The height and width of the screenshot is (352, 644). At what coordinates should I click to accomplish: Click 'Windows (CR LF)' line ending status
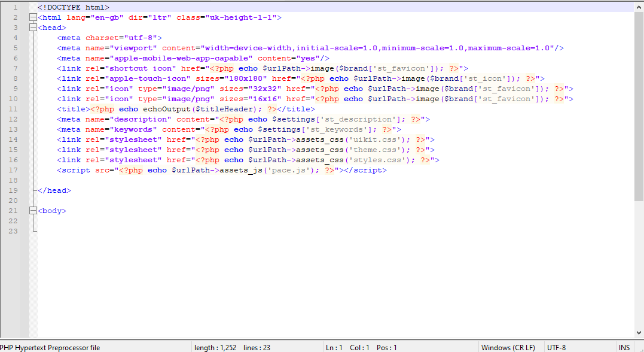(508, 347)
